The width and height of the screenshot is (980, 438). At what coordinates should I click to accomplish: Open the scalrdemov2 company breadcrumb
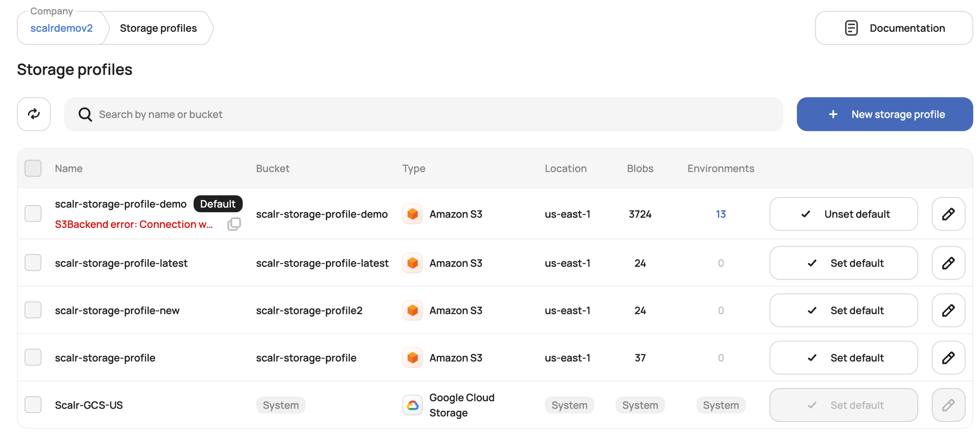[61, 28]
